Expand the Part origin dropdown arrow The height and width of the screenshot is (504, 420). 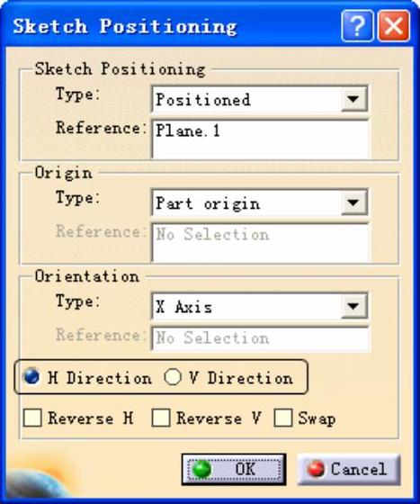tap(353, 202)
